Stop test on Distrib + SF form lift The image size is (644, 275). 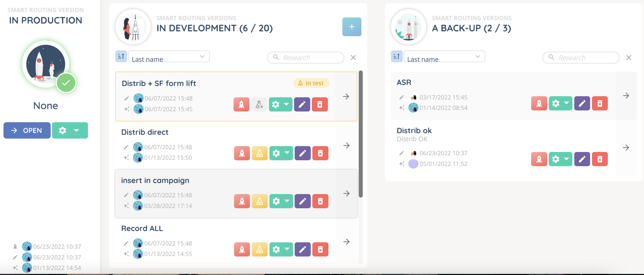pyautogui.click(x=259, y=105)
